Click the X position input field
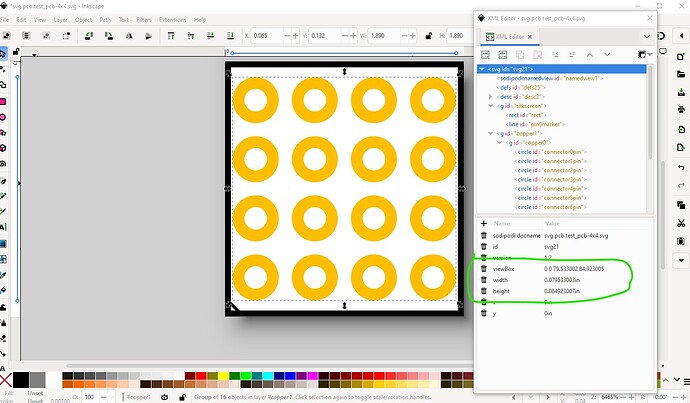 point(267,36)
